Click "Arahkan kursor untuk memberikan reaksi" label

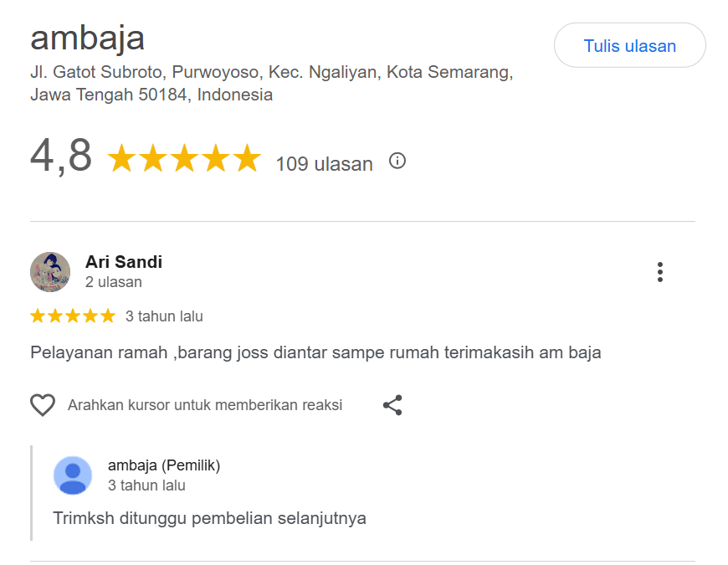pyautogui.click(x=205, y=405)
